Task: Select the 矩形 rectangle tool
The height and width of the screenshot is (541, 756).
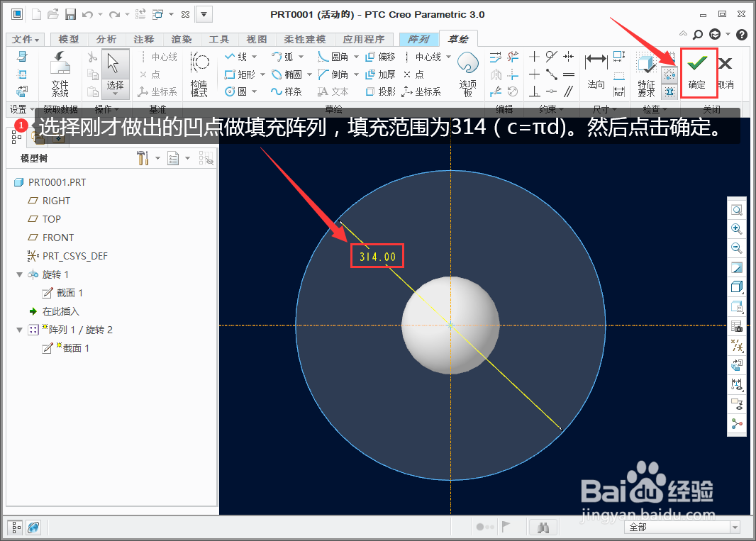Action: pyautogui.click(x=240, y=74)
